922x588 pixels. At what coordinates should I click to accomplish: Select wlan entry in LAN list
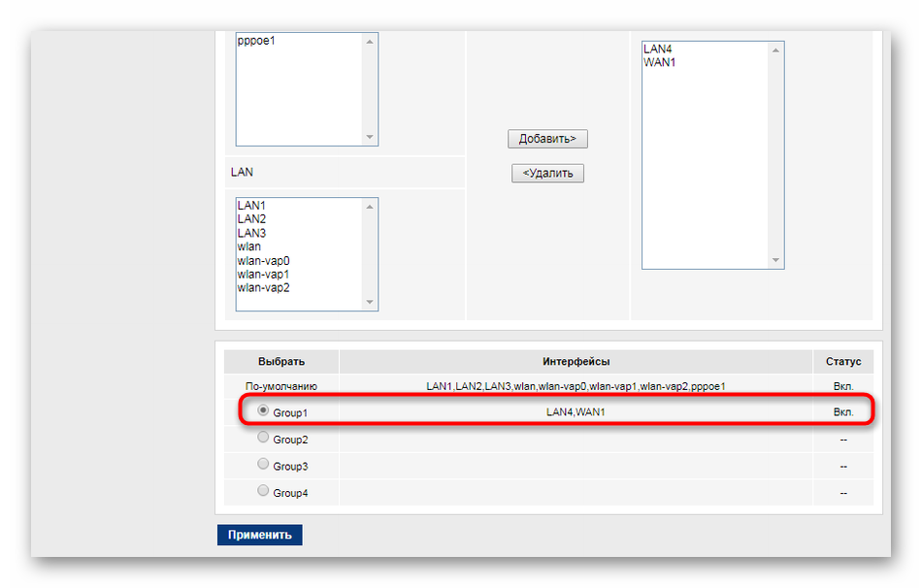tap(249, 246)
